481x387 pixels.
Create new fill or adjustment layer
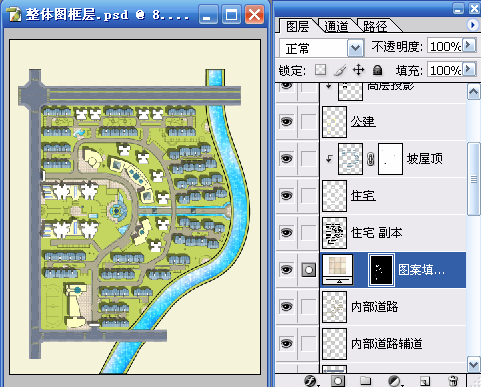395,381
